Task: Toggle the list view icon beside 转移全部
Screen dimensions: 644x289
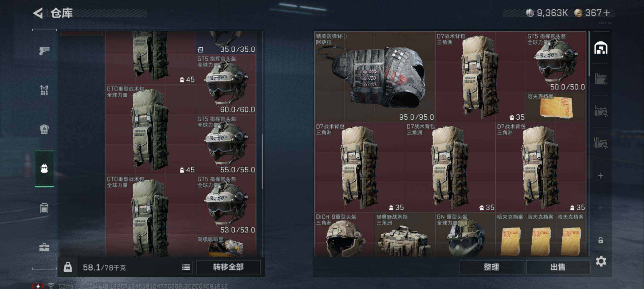Action: pyautogui.click(x=186, y=267)
